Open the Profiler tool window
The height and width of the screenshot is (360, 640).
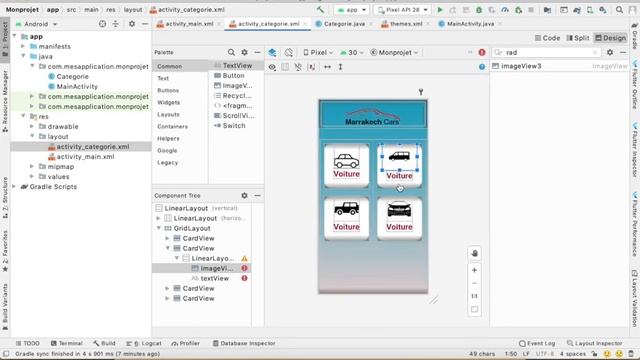186,343
